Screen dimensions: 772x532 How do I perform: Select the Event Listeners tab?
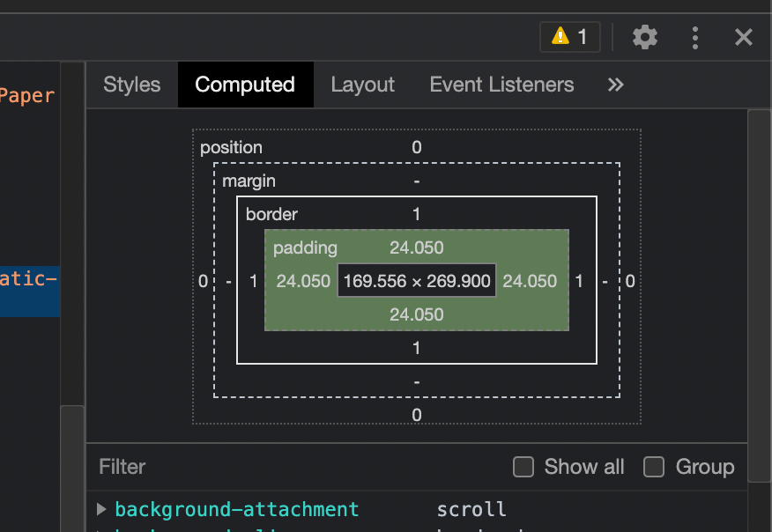click(x=501, y=85)
